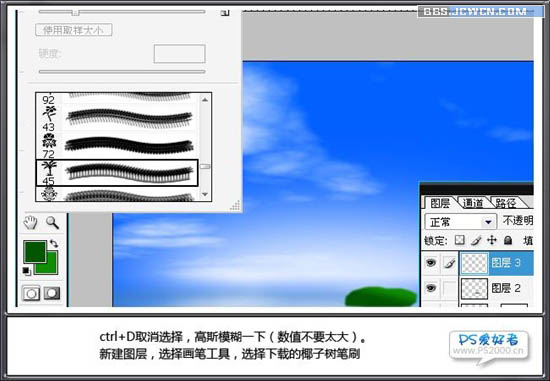Swap foreground and background colors
Image resolution: width=550 pixels, height=381 pixels.
pyautogui.click(x=54, y=243)
